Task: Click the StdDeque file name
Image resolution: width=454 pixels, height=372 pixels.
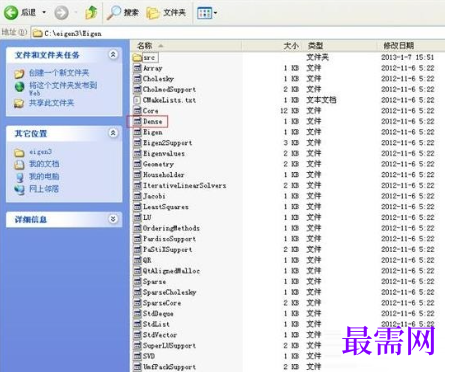Action: pos(158,314)
